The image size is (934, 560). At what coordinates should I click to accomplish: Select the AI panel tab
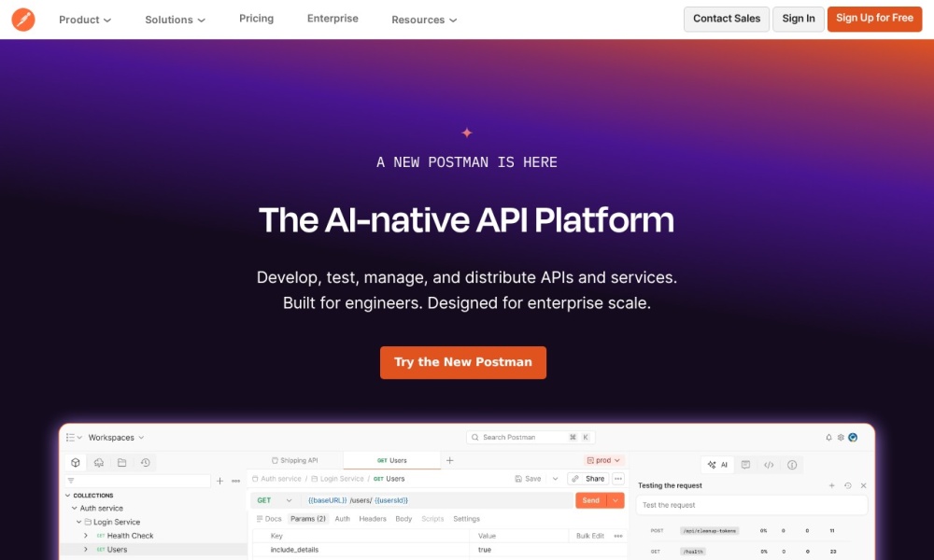coord(717,465)
